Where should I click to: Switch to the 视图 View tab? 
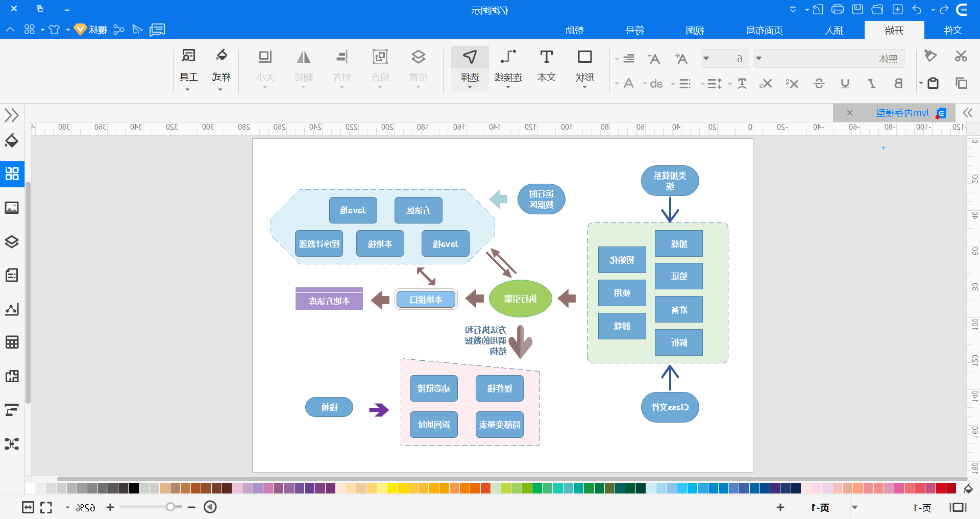tap(695, 30)
